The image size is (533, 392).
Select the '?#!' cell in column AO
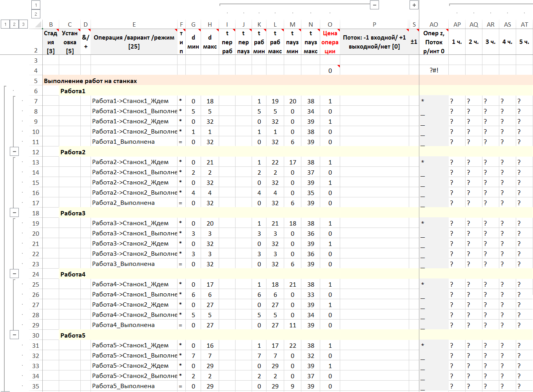pyautogui.click(x=433, y=70)
